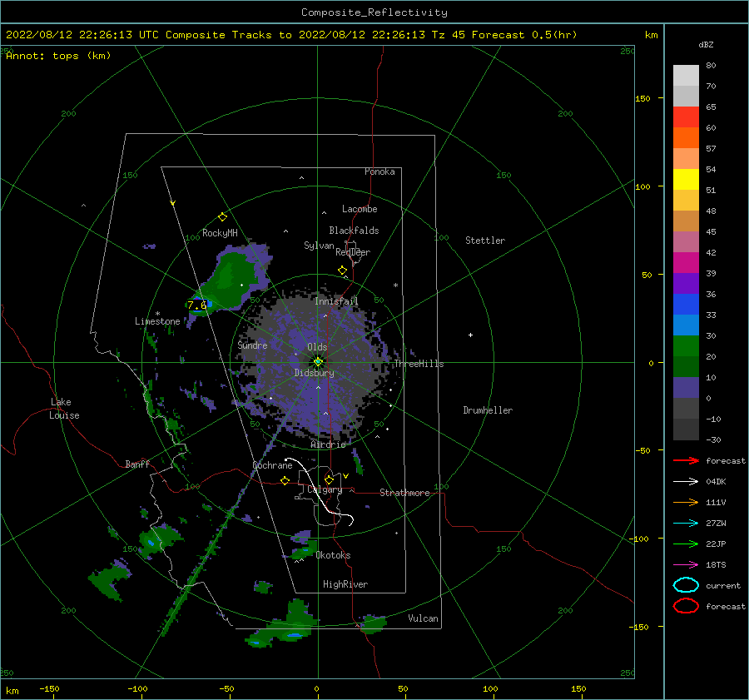This screenshot has width=749, height=700.
Task: Click the Airdrie label
Action: tap(328, 444)
